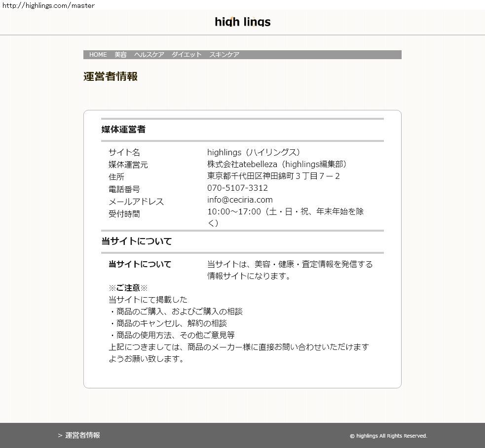The width and height of the screenshot is (485, 448).
Task: Select the bold row label 当サイトについて
Action: click(x=140, y=264)
